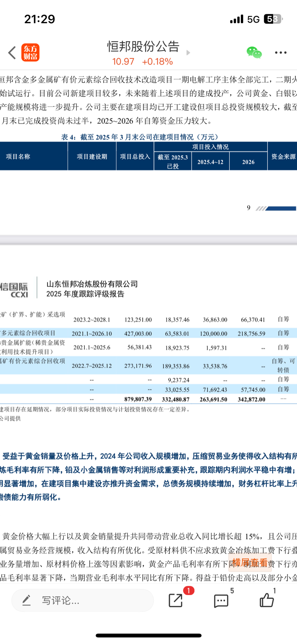Check 5G signal status indicator
This screenshot has width=297, height=644.
(253, 19)
